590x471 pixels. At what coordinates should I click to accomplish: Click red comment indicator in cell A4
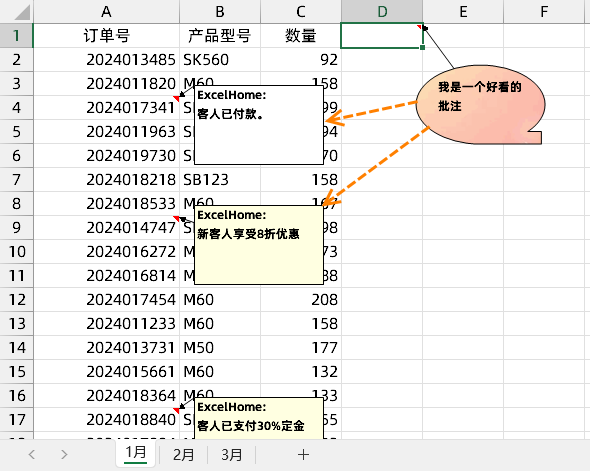tap(176, 99)
